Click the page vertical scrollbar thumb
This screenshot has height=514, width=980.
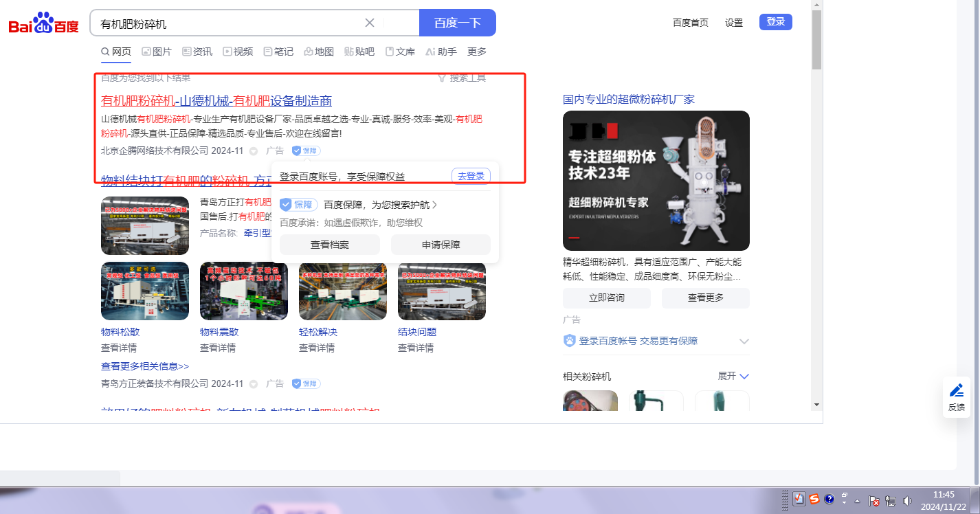816,39
